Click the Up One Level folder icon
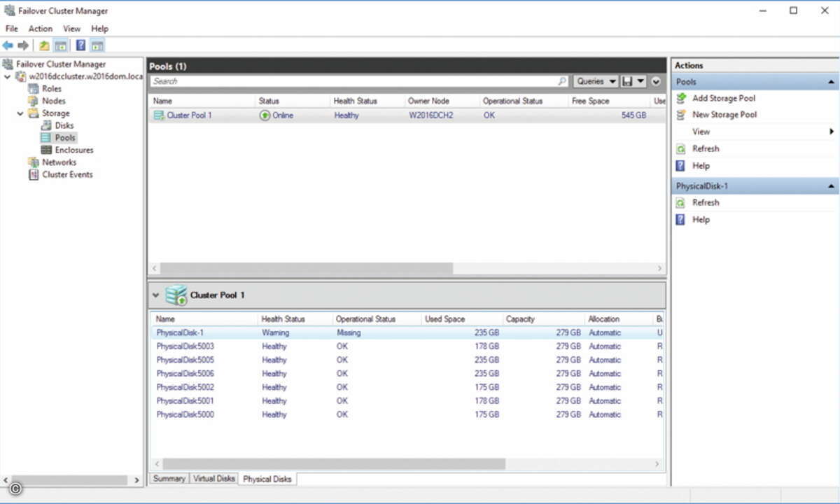The image size is (840, 504). click(x=44, y=45)
